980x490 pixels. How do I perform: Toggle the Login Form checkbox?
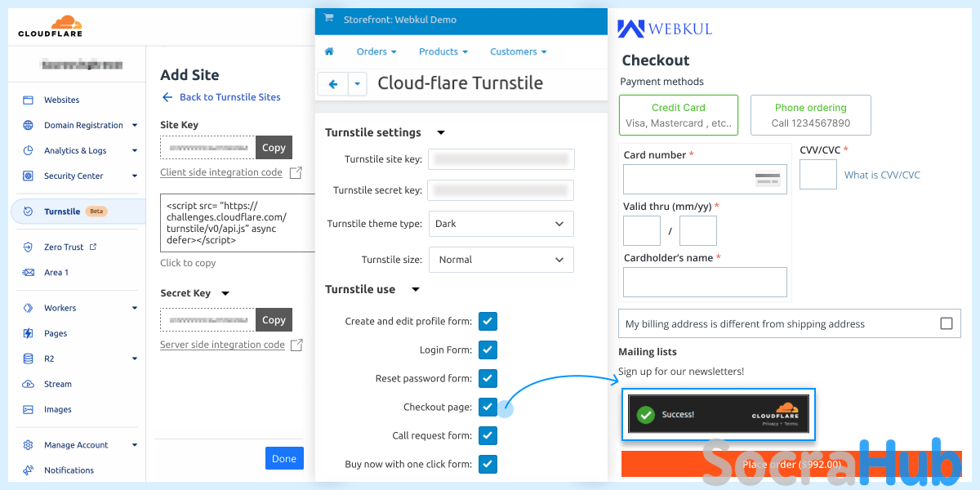click(x=488, y=350)
